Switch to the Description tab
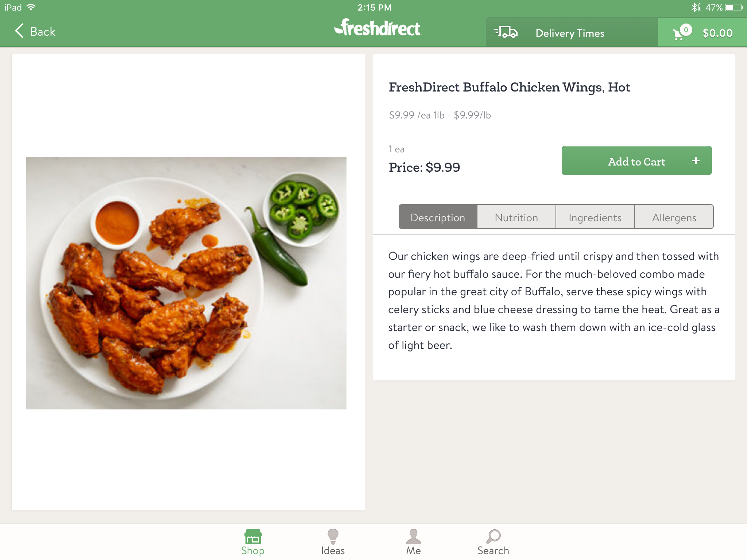The width and height of the screenshot is (747, 560). pos(438,217)
